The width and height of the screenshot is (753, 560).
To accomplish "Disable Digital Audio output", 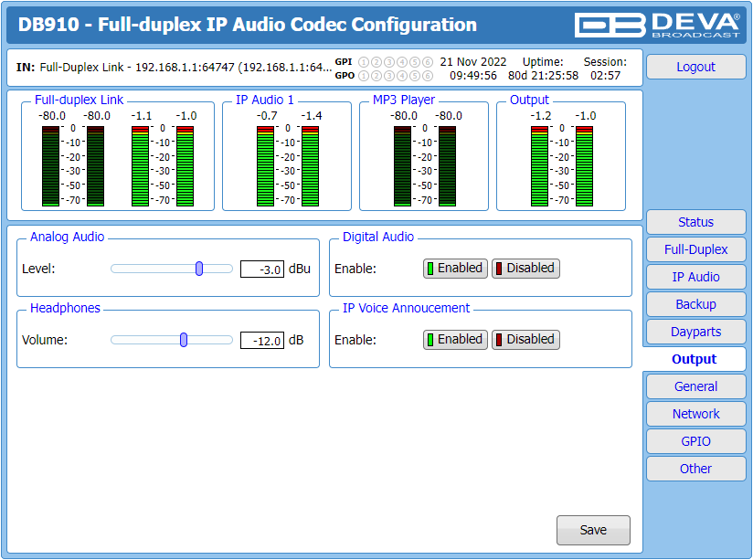I will pyautogui.click(x=525, y=268).
